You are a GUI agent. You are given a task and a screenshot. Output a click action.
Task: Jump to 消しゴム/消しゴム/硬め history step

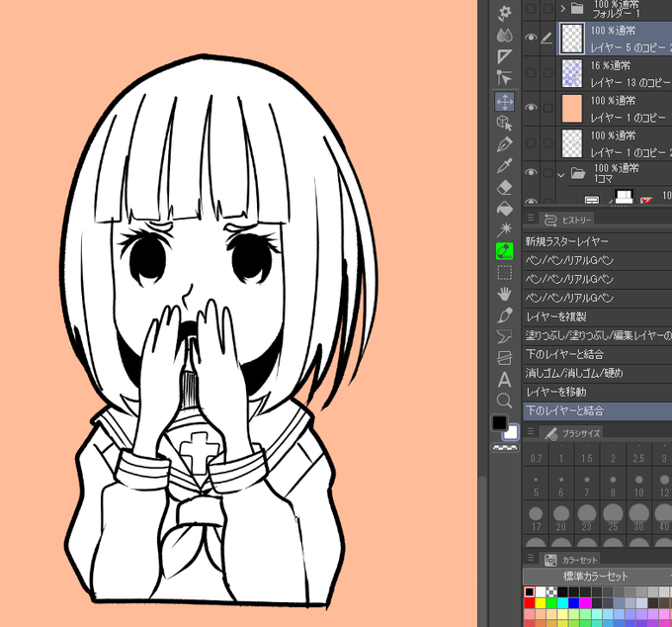pyautogui.click(x=598, y=373)
